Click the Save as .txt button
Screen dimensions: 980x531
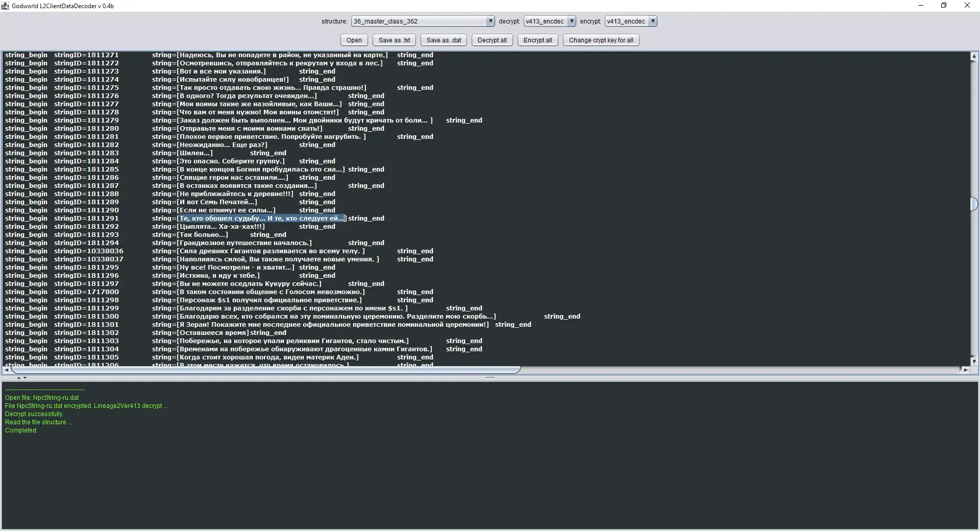tap(394, 40)
